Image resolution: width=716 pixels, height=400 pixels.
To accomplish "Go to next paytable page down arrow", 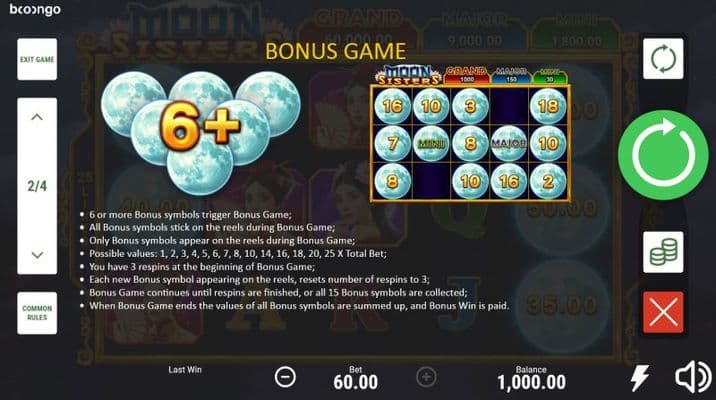I will point(37,255).
